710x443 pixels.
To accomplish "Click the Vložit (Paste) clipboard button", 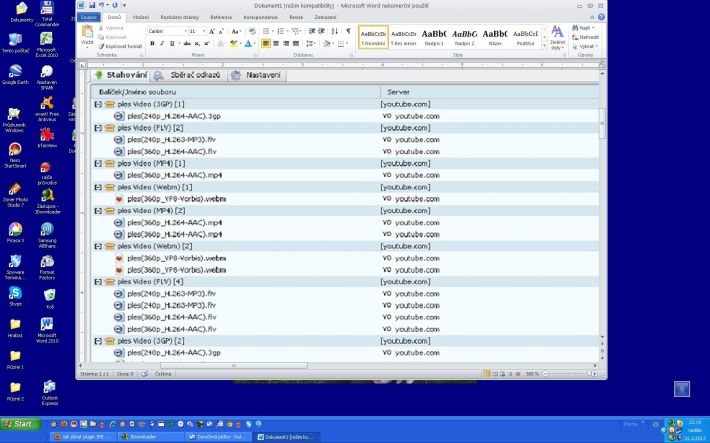I will tap(87, 36).
